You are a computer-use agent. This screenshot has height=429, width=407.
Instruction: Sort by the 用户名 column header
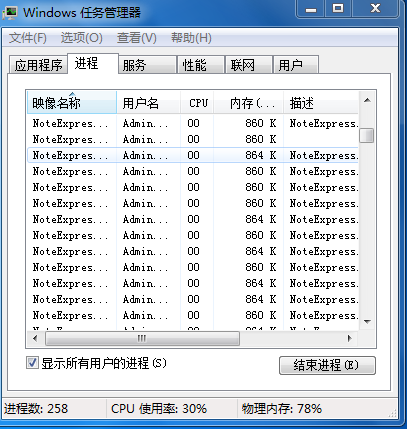149,103
